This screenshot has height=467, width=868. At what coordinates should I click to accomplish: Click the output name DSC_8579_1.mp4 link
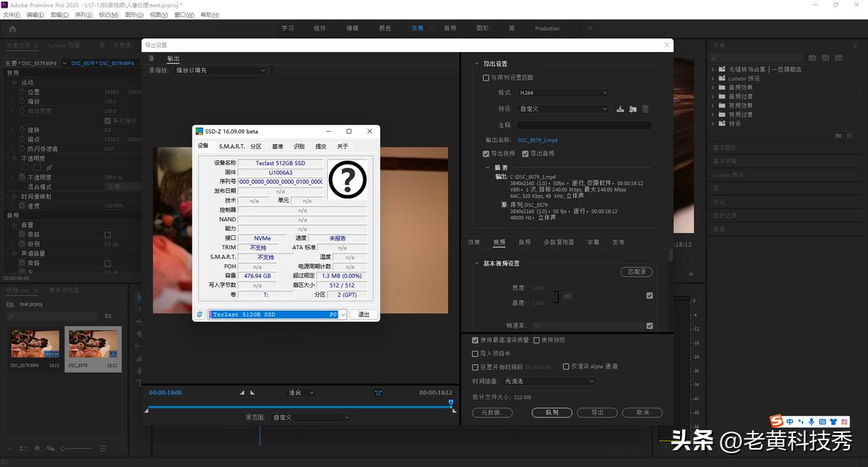click(x=537, y=140)
